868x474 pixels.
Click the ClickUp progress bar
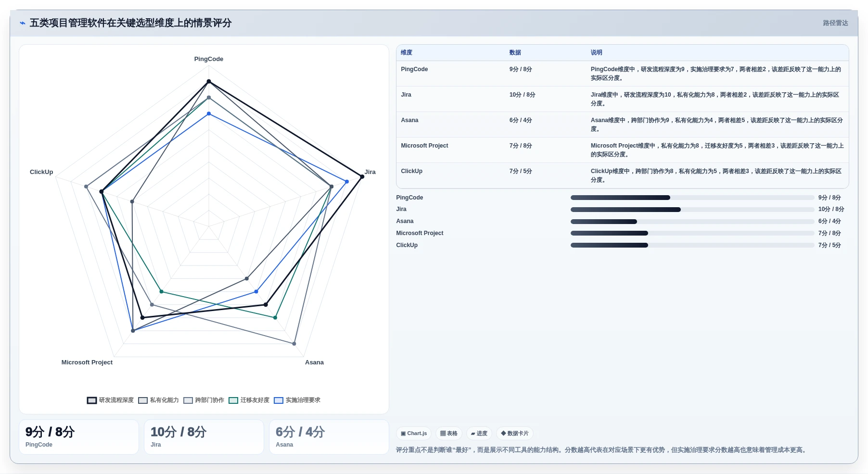[x=692, y=245]
